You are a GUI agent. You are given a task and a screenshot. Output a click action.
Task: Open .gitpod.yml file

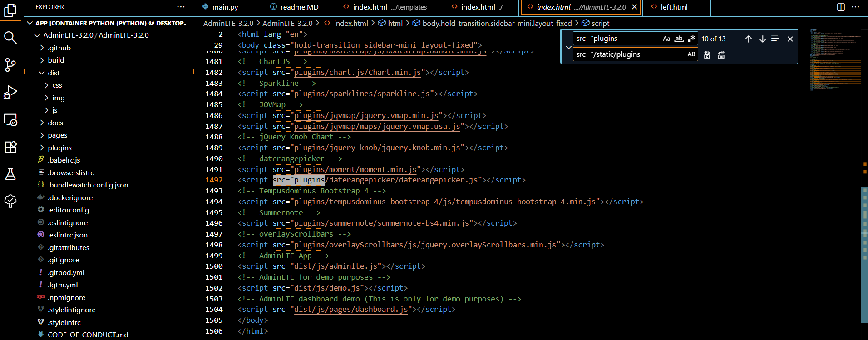(109, 273)
